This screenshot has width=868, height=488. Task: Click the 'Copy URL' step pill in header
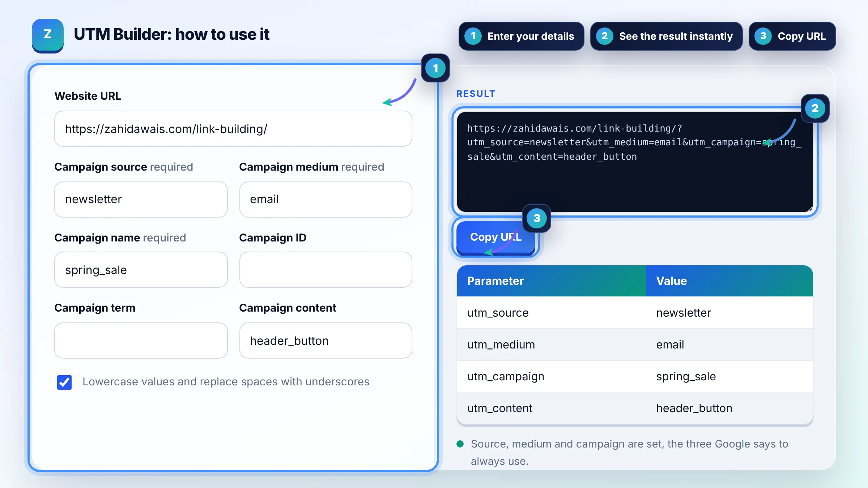click(792, 36)
